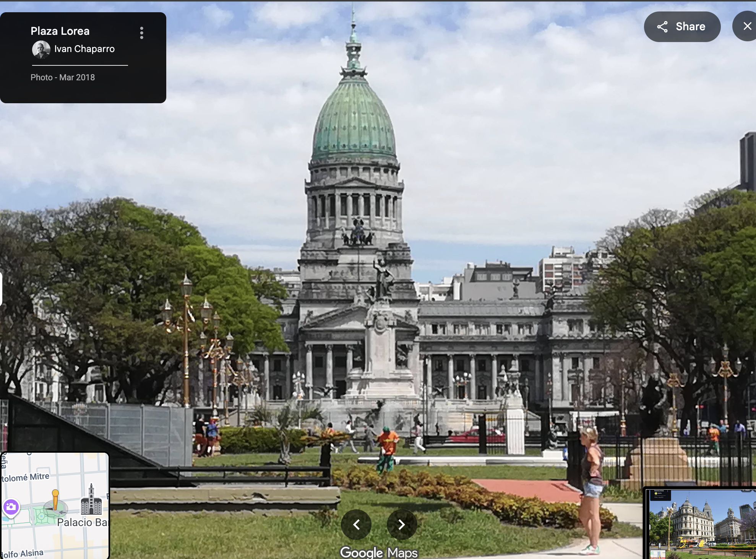756x559 pixels.
Task: Click the Plaza Lorea title
Action: pyautogui.click(x=60, y=31)
